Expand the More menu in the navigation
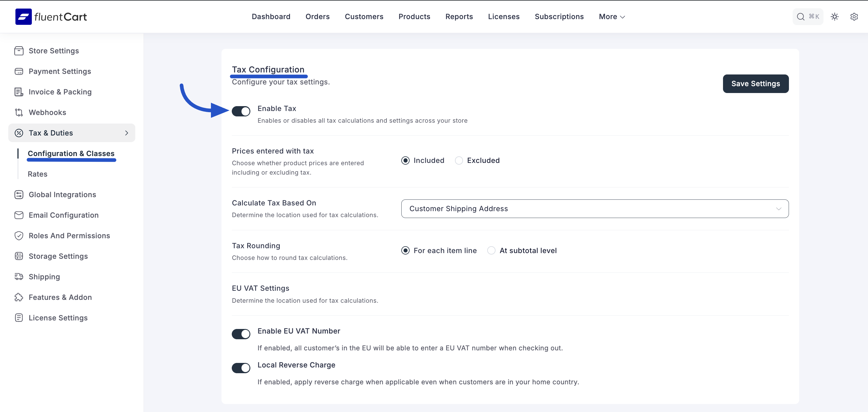 tap(612, 17)
